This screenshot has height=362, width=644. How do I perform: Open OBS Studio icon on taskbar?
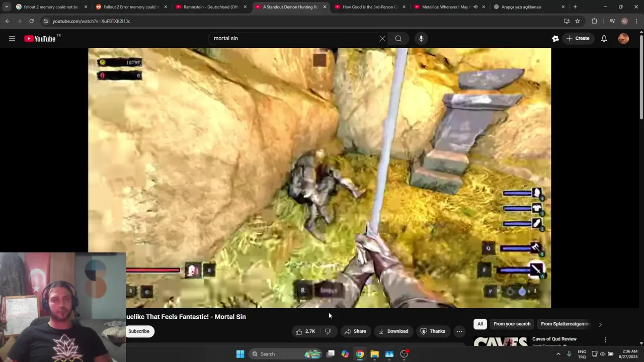tap(404, 354)
